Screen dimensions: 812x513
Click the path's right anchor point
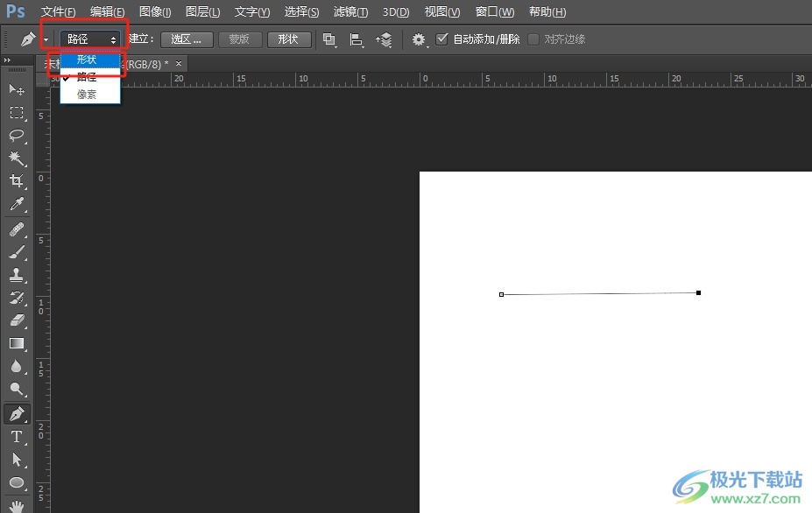pyautogui.click(x=698, y=292)
